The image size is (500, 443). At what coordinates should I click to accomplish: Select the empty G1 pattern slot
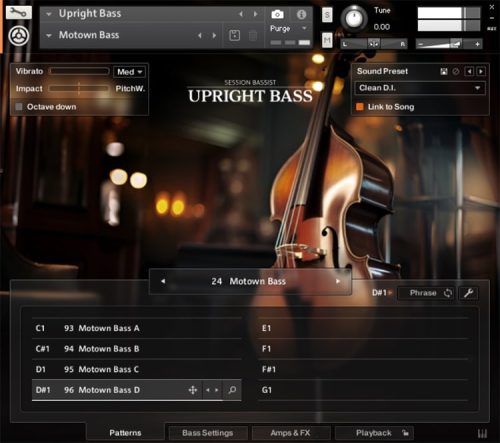tap(363, 390)
